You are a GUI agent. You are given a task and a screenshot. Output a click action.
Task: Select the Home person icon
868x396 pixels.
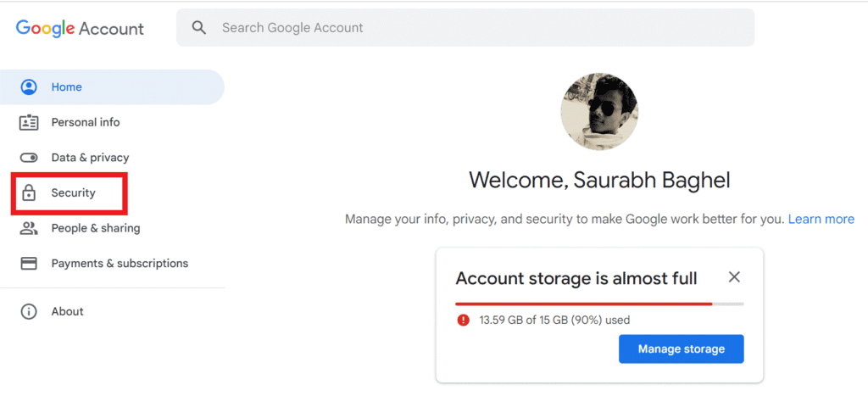[28, 87]
